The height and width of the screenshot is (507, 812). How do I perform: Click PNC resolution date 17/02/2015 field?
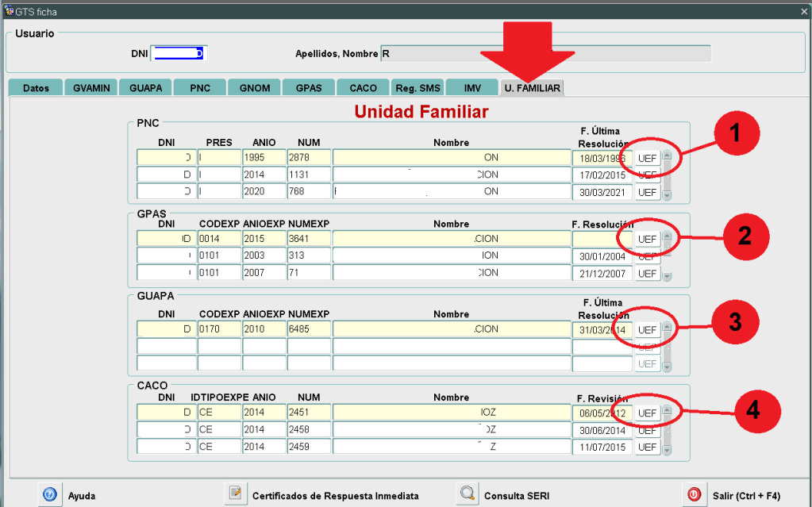click(602, 175)
